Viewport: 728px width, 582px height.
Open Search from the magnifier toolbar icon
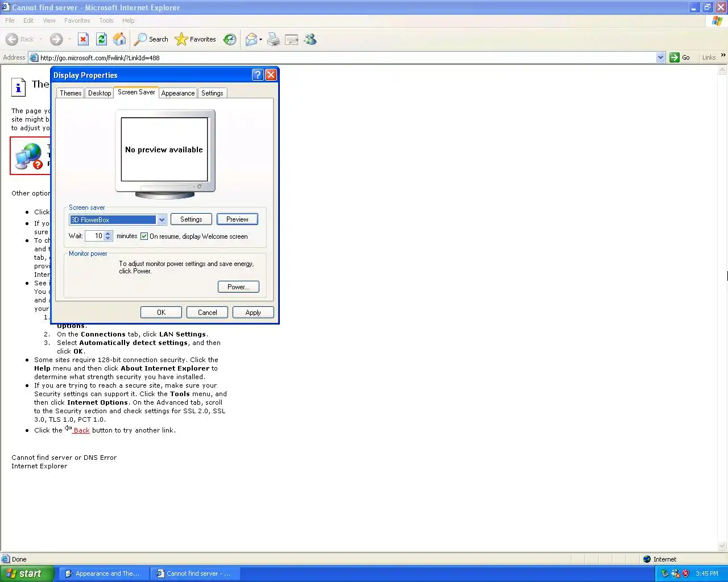click(140, 39)
